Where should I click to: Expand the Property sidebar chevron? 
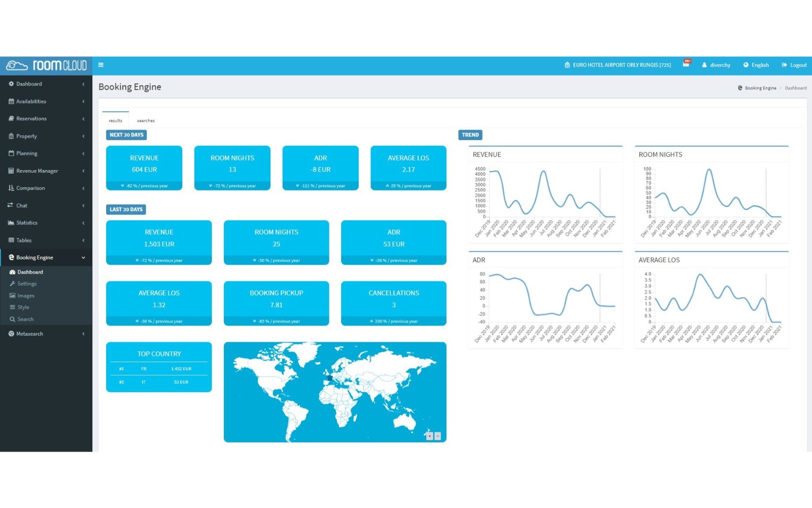83,136
